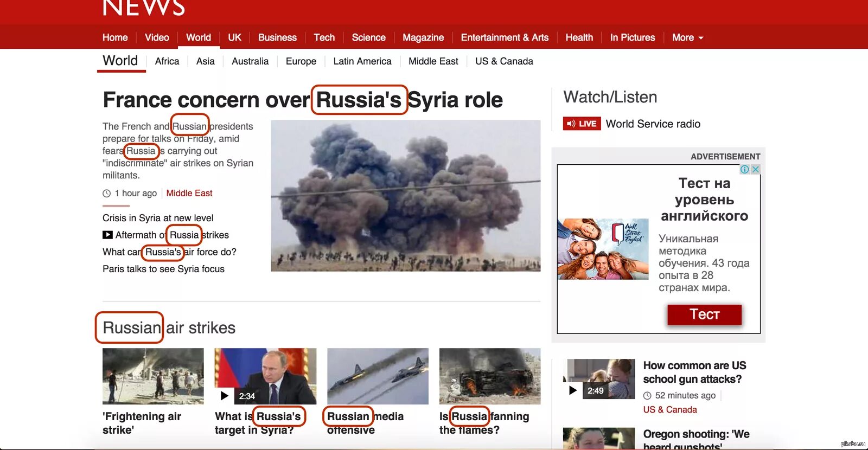Click the clock icon beside 52 minutes ago
The height and width of the screenshot is (450, 868).
[647, 396]
